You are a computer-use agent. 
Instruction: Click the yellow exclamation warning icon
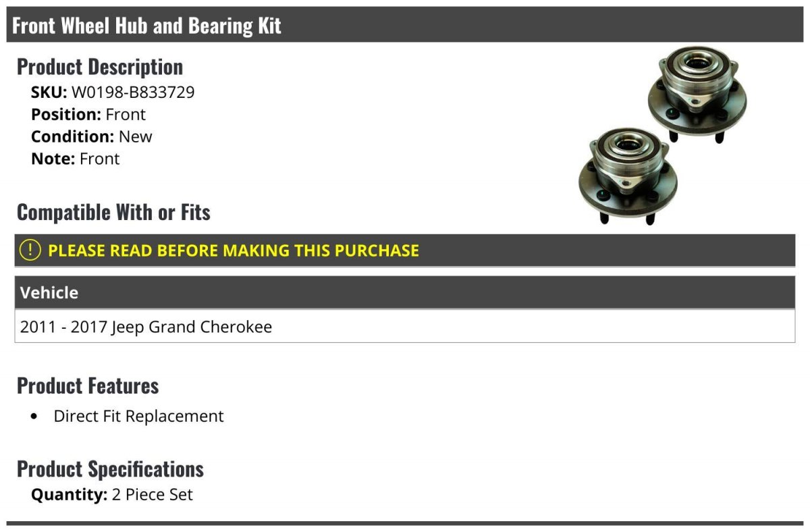coord(30,250)
